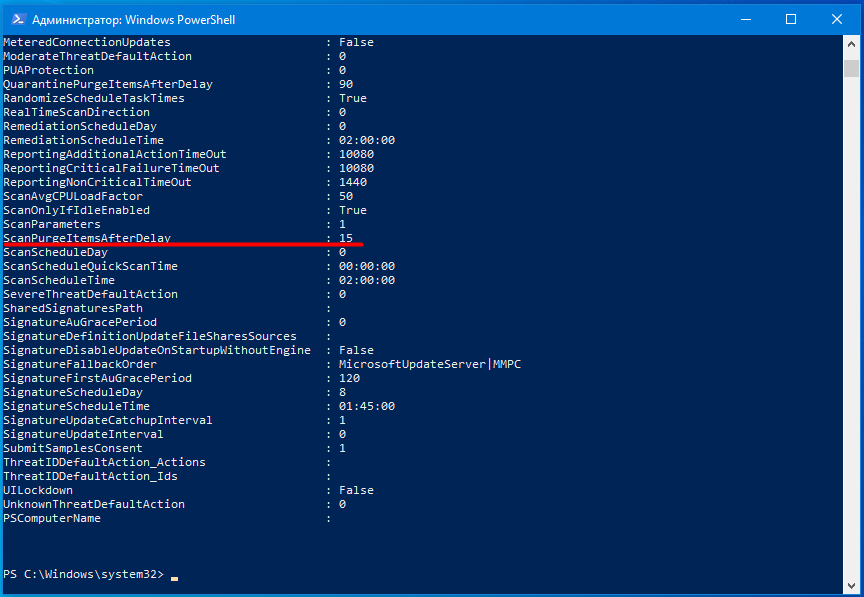The height and width of the screenshot is (597, 864).
Task: Click the SignatureScheduleTime value 01:45:00
Action: tap(366, 406)
